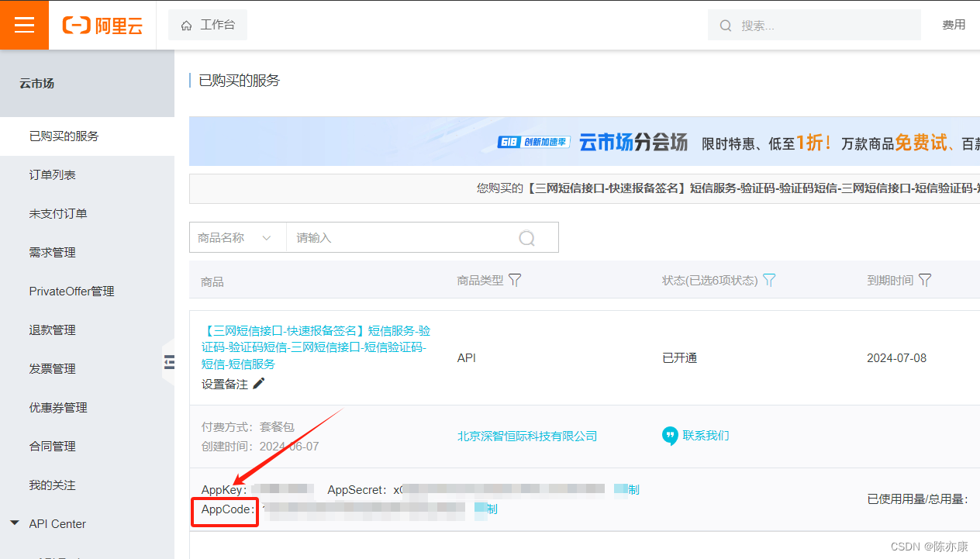Open the 商品名称 filter dropdown

[237, 238]
